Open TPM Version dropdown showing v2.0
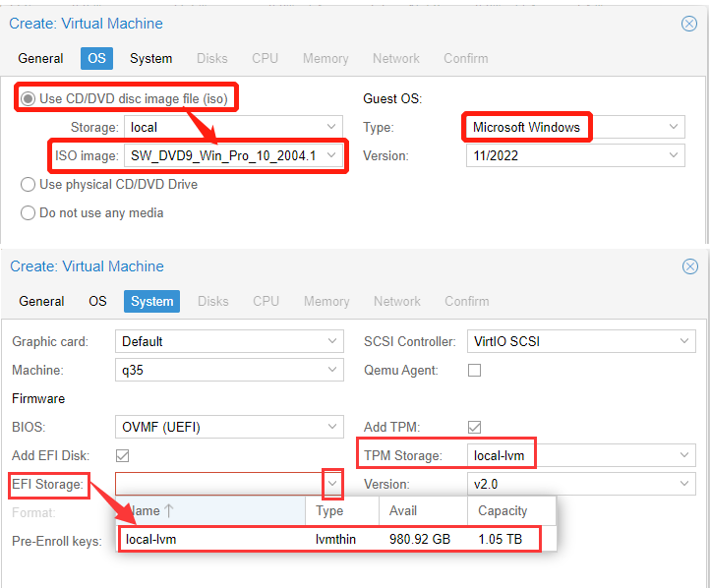710x588 pixels. point(581,485)
